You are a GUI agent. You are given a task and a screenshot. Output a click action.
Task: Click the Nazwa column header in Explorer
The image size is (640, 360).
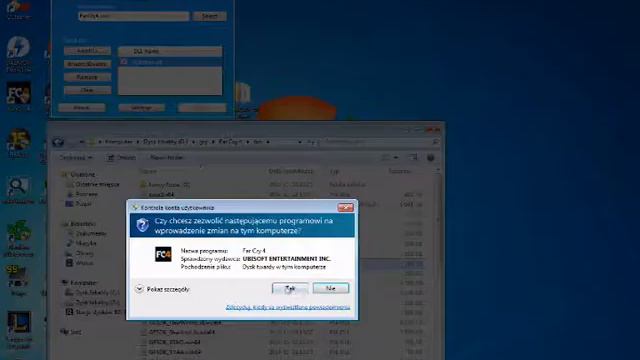[149, 171]
